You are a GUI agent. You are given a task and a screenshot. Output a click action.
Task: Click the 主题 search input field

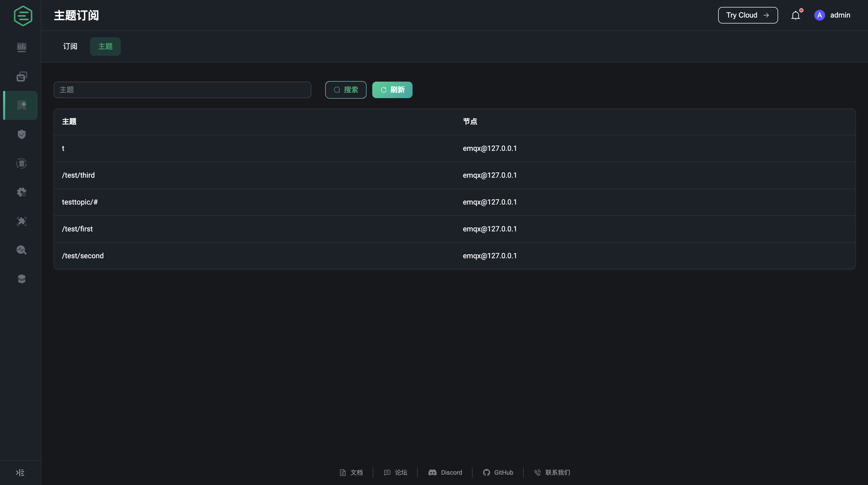coord(182,90)
